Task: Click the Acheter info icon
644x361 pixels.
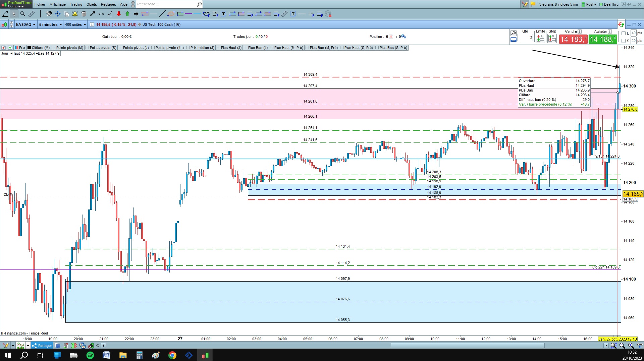Action: pyautogui.click(x=610, y=32)
